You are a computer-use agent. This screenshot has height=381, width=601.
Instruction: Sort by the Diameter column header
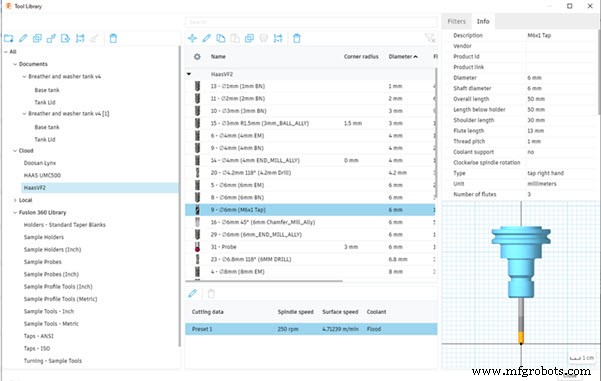(x=403, y=57)
